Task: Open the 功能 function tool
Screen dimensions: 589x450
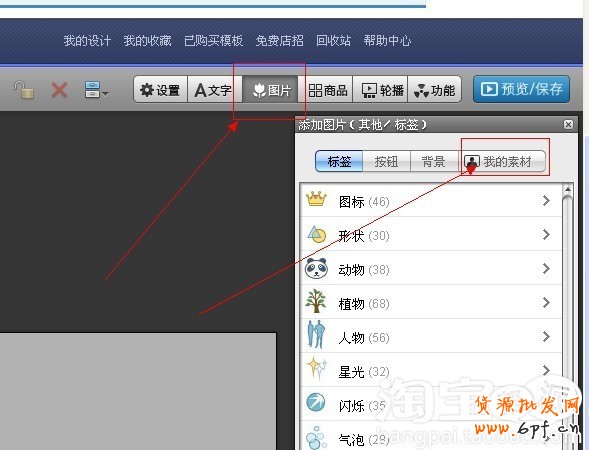Action: pyautogui.click(x=435, y=89)
